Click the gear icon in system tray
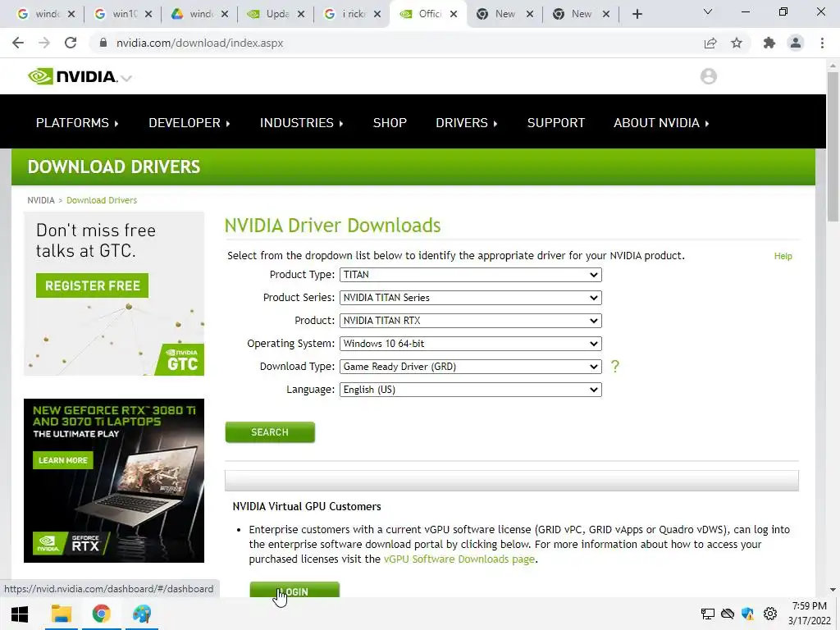This screenshot has height=630, width=840. pos(770,614)
